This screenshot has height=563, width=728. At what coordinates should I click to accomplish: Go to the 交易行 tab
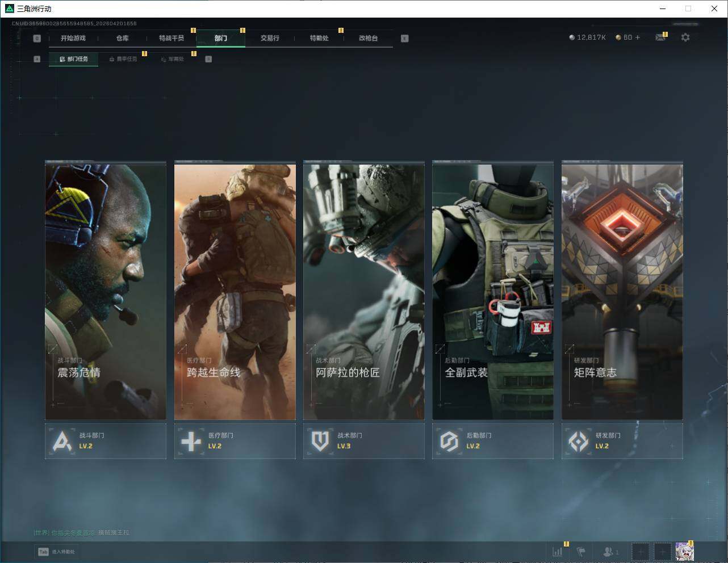[270, 38]
